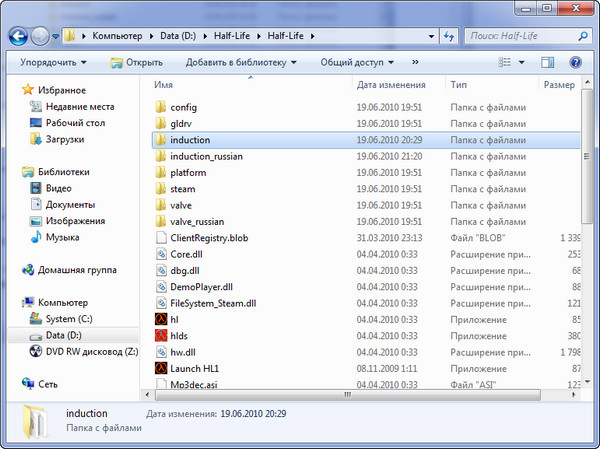600x449 pixels.
Task: Click the vertical scrollbar down arrow
Action: pyautogui.click(x=587, y=381)
